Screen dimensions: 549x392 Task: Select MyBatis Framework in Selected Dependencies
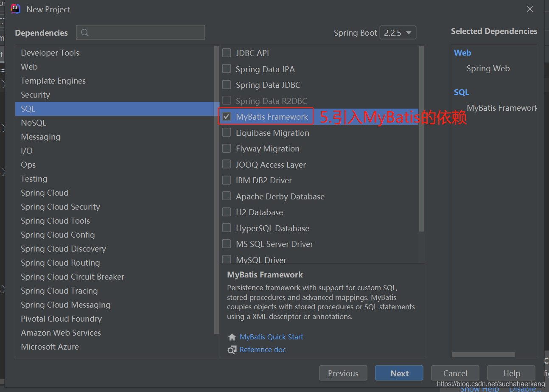point(501,108)
